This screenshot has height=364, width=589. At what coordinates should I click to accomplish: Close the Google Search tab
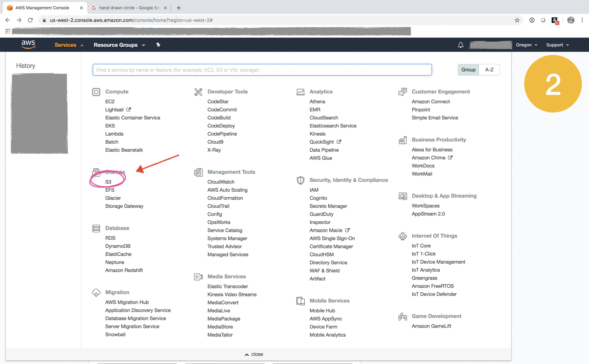(x=165, y=8)
